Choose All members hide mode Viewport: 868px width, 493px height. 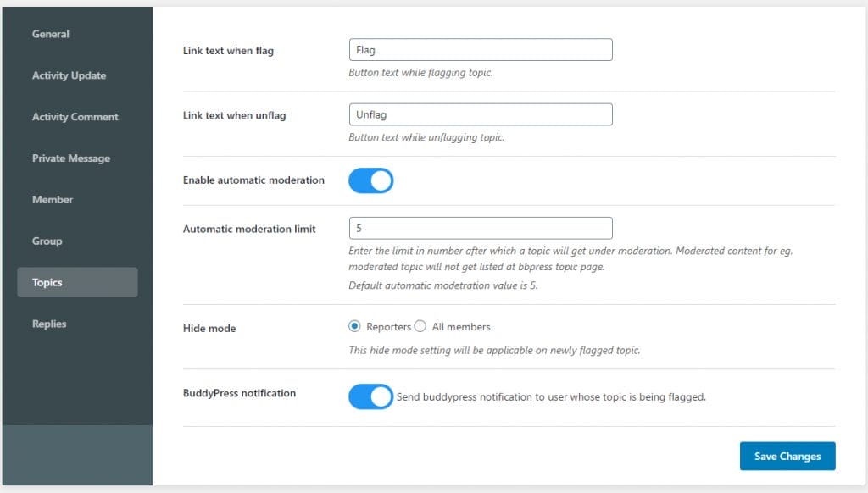tap(420, 327)
